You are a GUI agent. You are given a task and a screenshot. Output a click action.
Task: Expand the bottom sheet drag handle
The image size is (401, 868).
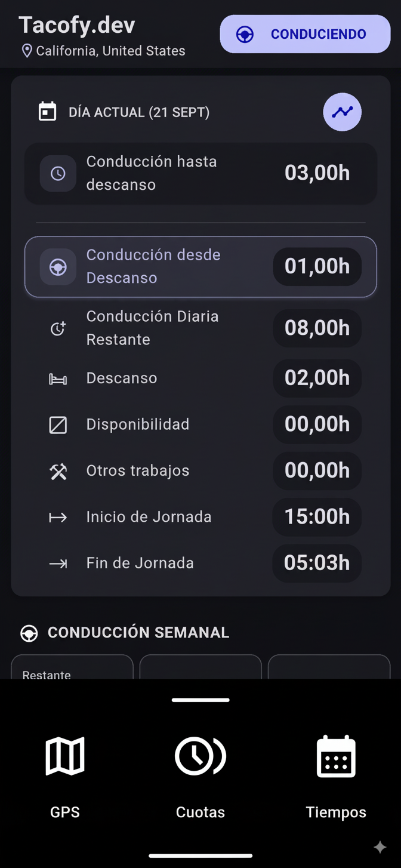[x=200, y=700]
